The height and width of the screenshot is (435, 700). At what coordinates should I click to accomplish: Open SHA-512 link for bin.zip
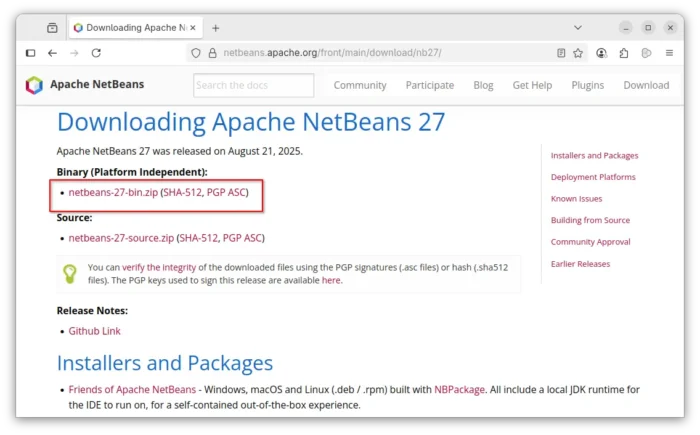[x=182, y=192]
